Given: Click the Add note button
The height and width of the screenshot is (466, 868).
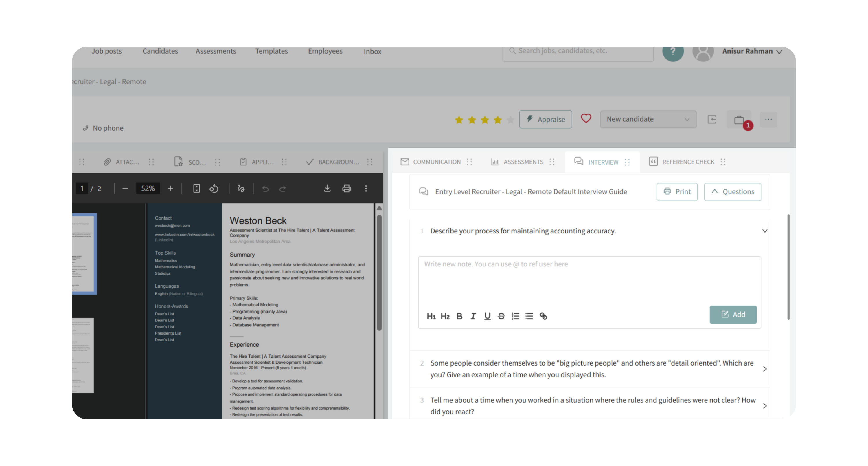Looking at the screenshot, I should [x=733, y=314].
